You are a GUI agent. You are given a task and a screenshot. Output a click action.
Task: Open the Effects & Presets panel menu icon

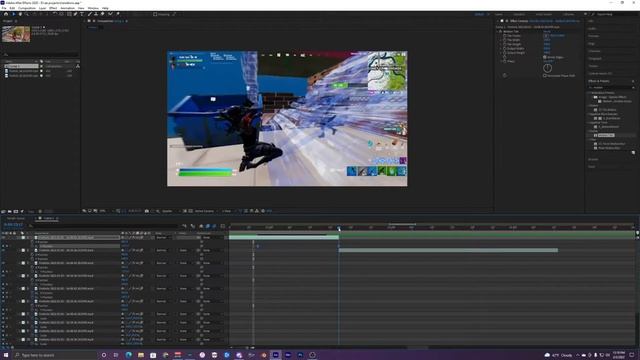pyautogui.click(x=633, y=81)
